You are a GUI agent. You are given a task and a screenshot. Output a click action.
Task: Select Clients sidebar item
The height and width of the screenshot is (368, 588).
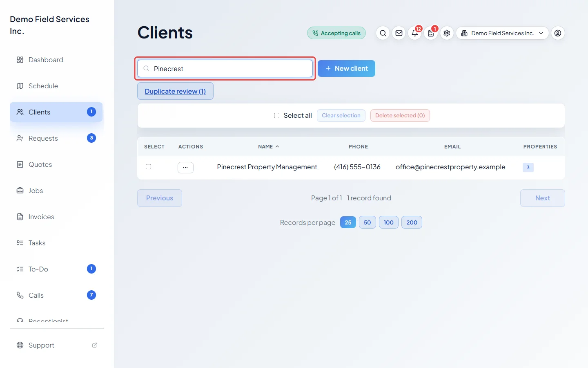pyautogui.click(x=56, y=112)
